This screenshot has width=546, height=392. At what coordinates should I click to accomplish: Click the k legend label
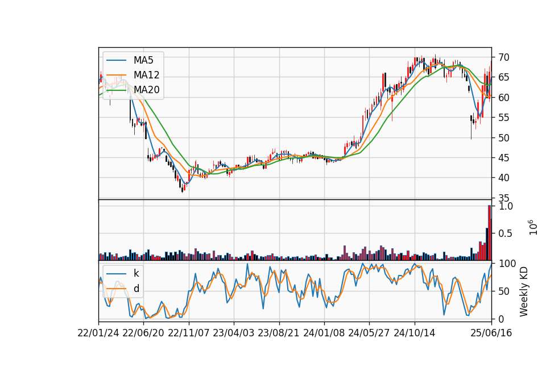136,273
